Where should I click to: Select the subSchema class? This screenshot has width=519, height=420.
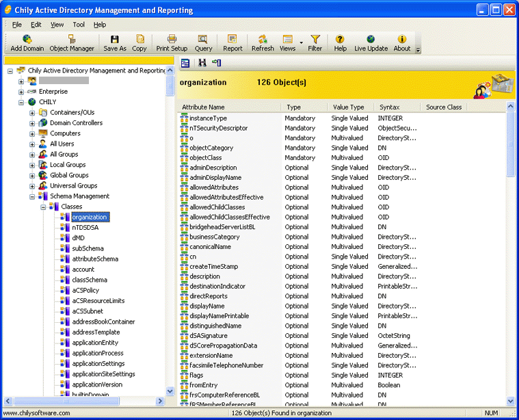pos(88,248)
